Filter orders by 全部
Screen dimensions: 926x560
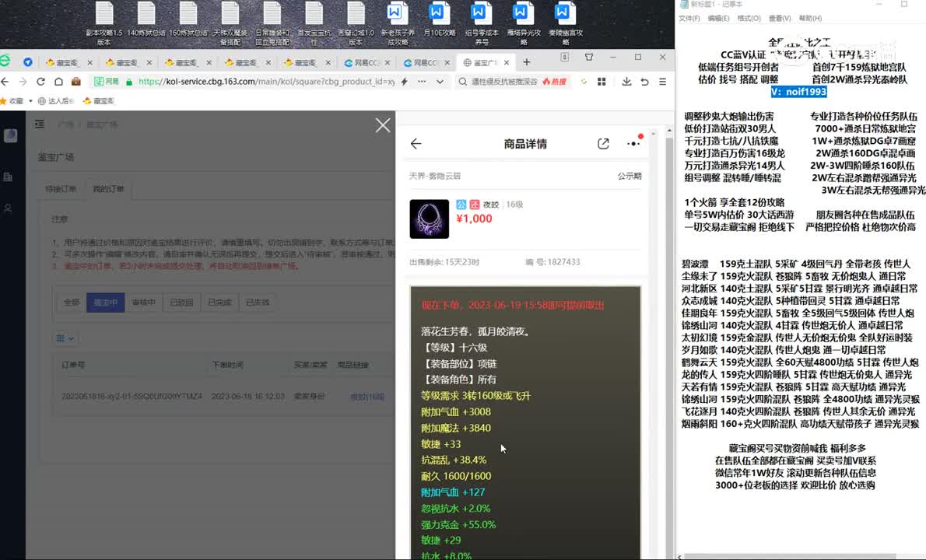(x=72, y=302)
